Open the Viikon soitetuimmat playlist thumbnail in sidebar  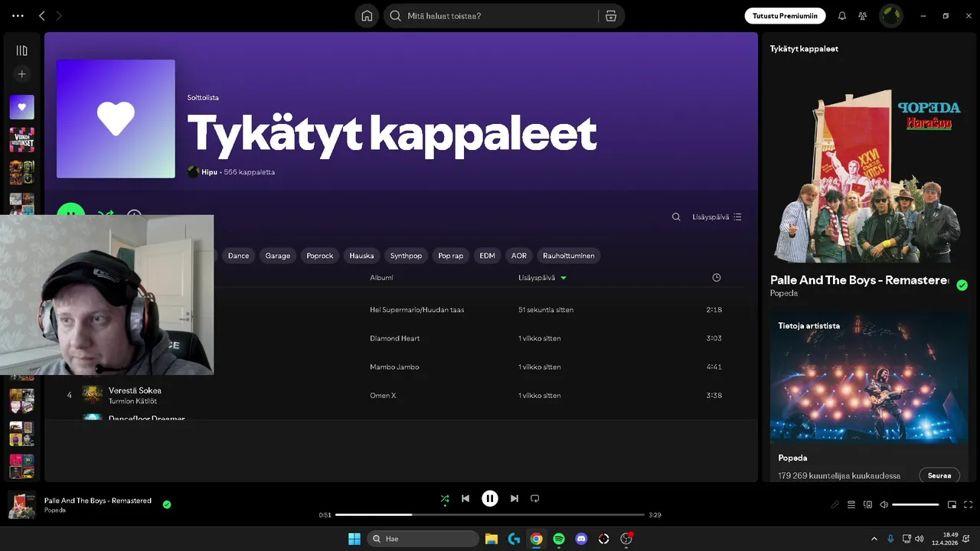[21, 140]
